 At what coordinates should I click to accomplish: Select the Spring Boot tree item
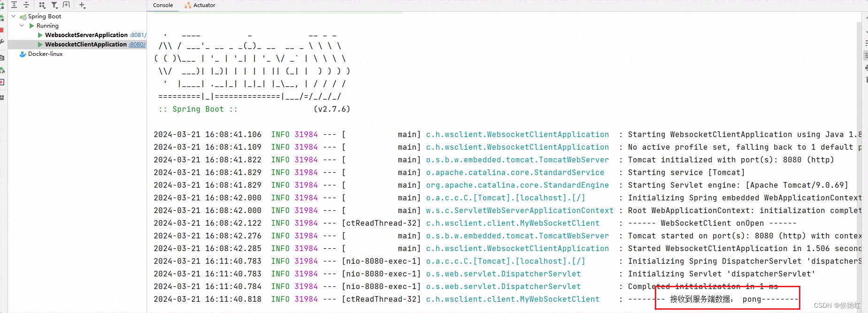point(45,16)
